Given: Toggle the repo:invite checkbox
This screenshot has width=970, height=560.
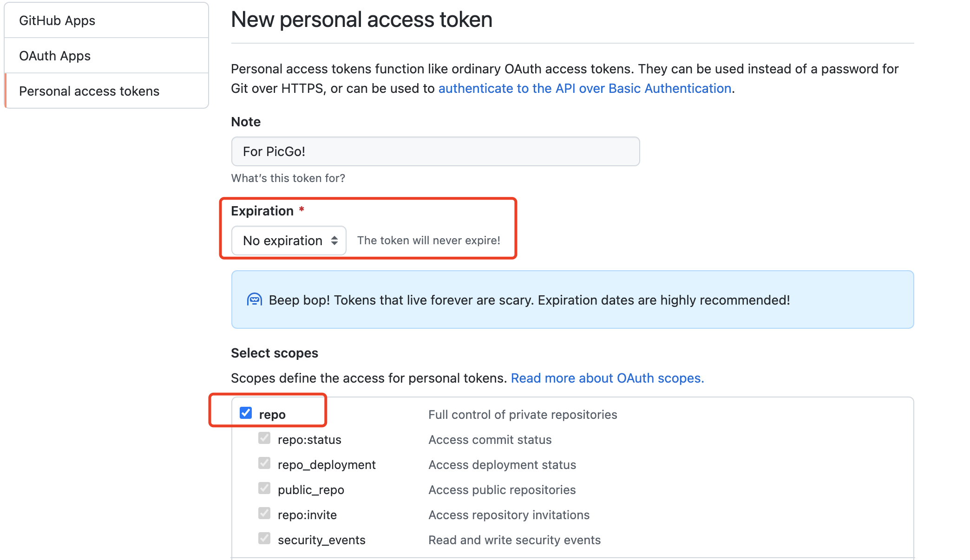Looking at the screenshot, I should [264, 514].
